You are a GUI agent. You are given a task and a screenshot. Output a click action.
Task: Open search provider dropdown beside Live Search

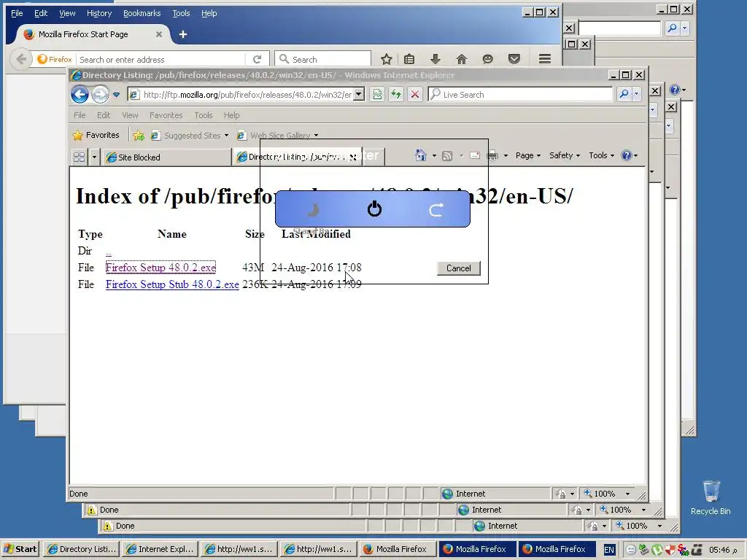click(636, 94)
